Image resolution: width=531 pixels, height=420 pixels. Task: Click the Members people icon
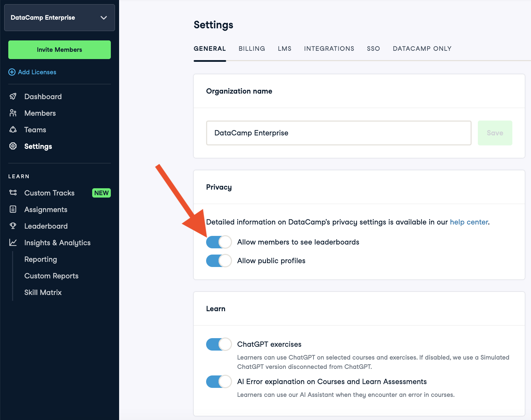pos(13,113)
